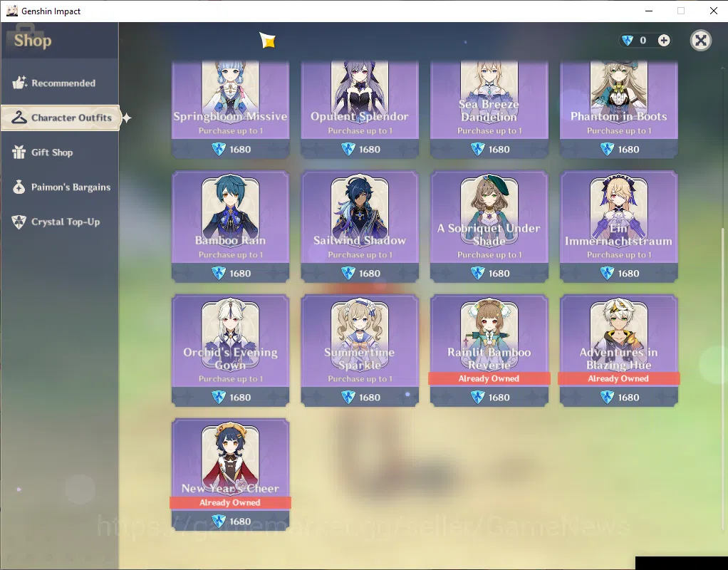Click the Genesis Crystal balance value 0

click(643, 41)
